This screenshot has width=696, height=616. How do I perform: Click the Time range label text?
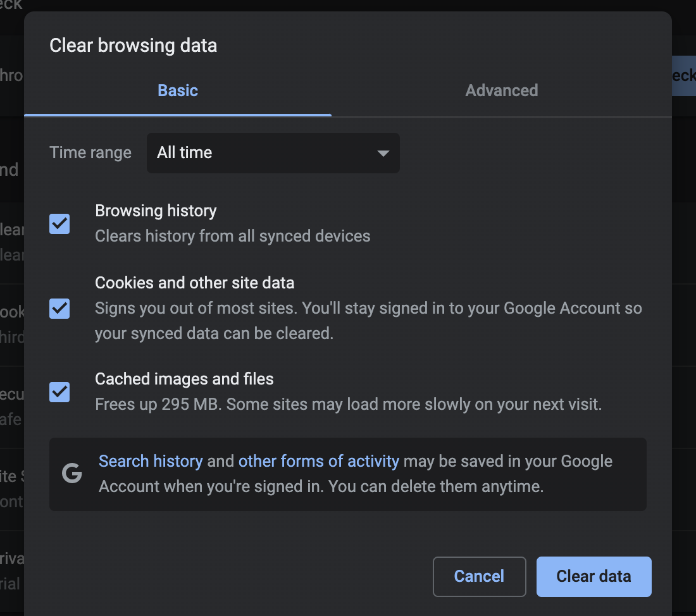pyautogui.click(x=90, y=153)
